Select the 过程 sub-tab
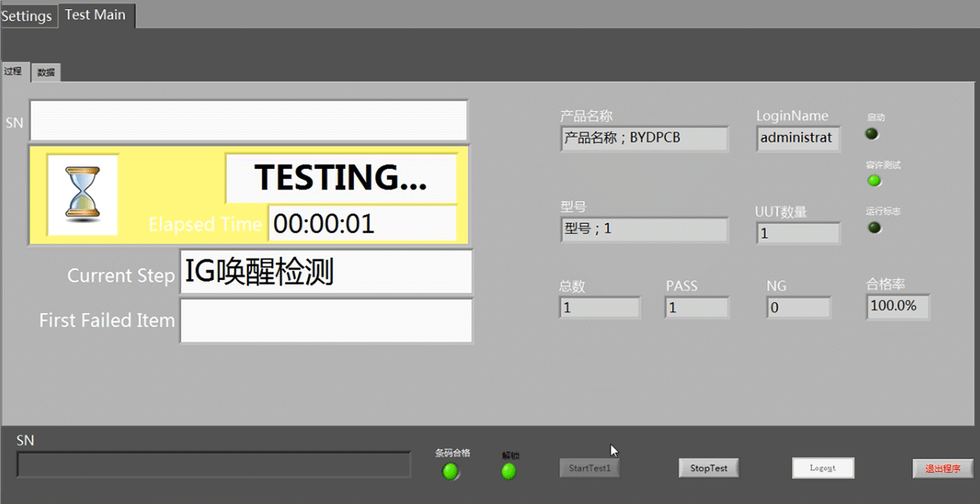The width and height of the screenshot is (980, 504). tap(14, 72)
